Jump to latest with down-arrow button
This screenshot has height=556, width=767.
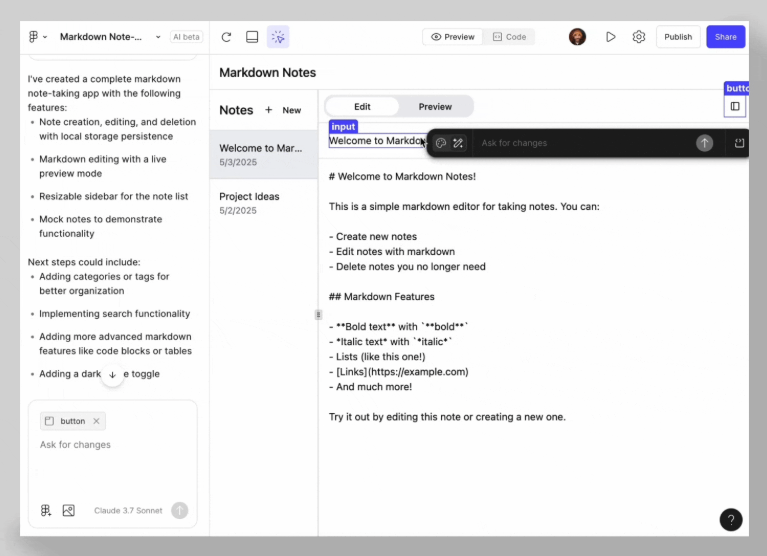[x=113, y=375]
